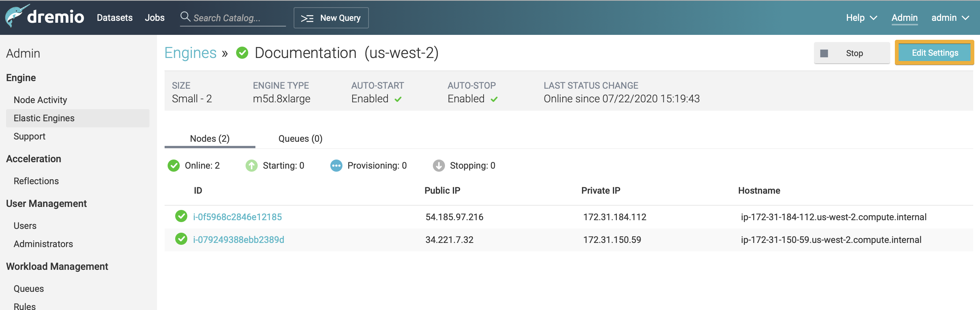The image size is (980, 310).
Task: Open the New Query editor
Action: [331, 18]
